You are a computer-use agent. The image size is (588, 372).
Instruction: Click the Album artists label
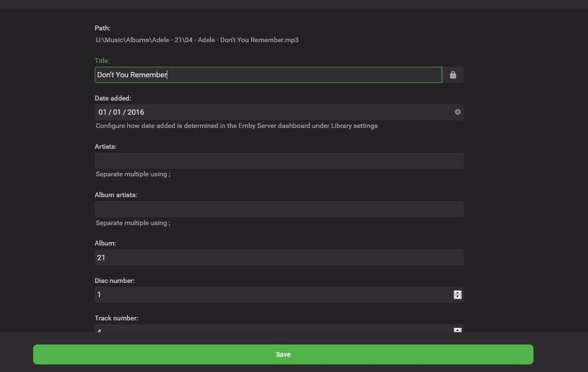coord(116,195)
